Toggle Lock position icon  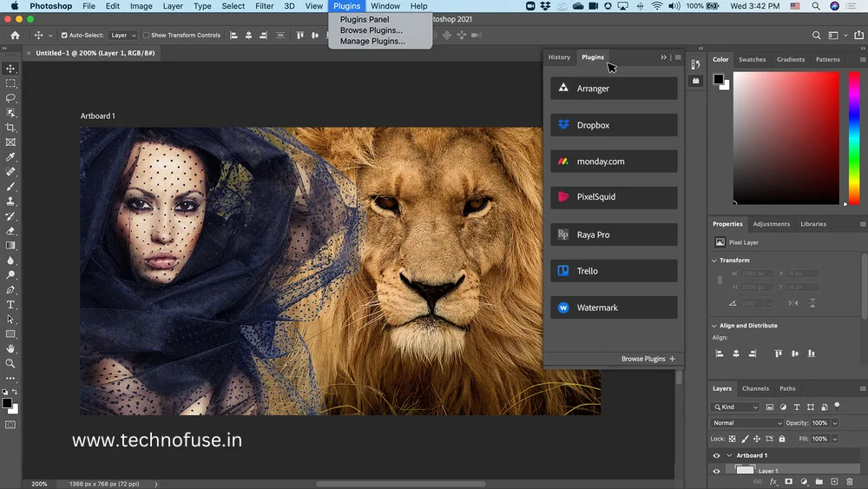click(x=757, y=439)
